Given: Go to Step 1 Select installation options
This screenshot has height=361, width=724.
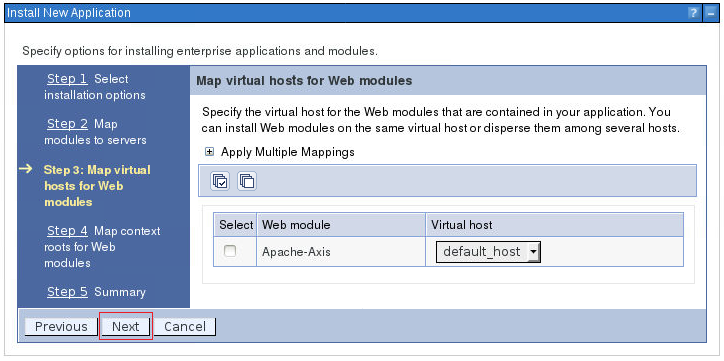Looking at the screenshot, I should click(x=67, y=79).
